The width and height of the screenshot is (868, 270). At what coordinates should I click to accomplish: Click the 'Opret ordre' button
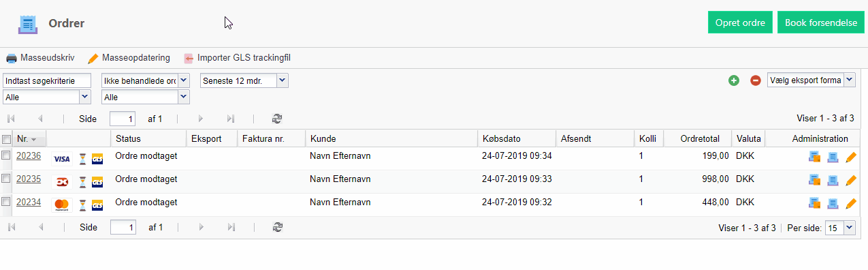pos(741,22)
